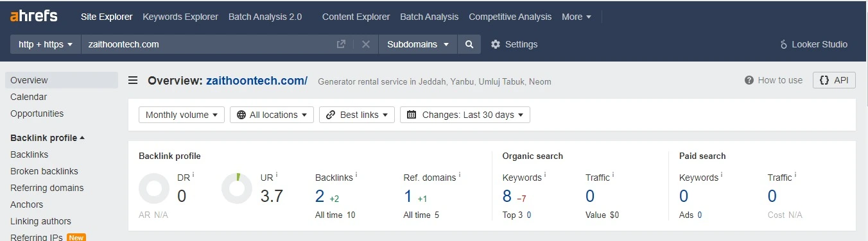The width and height of the screenshot is (868, 241).
Task: Open Subdomains mode dropdown
Action: tap(418, 44)
